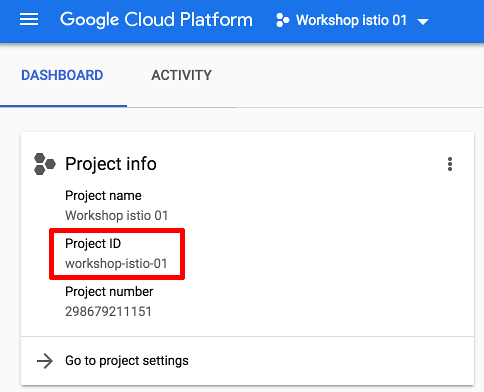Select the project ID workshop-istio-01
Viewport: 484px width, 392px height.
116,264
